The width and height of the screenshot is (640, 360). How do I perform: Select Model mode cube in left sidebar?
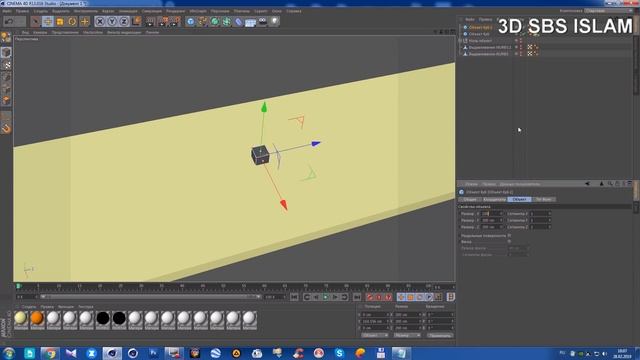click(x=6, y=52)
